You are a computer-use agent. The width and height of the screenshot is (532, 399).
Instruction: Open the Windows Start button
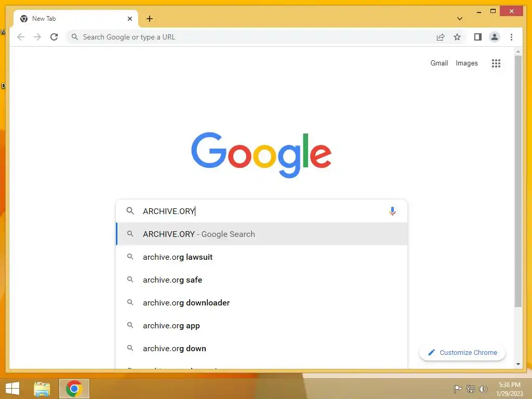coord(12,389)
